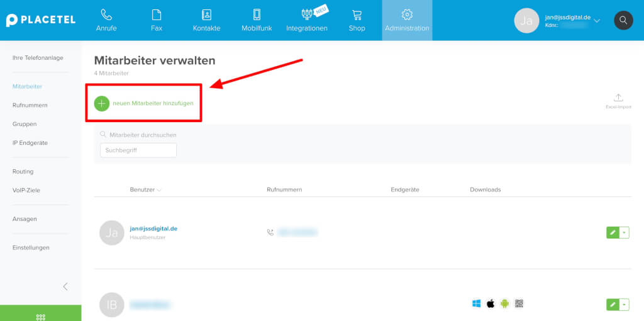Click the Hauptbenutzer label
Screen dimensions: 644x321
point(148,237)
